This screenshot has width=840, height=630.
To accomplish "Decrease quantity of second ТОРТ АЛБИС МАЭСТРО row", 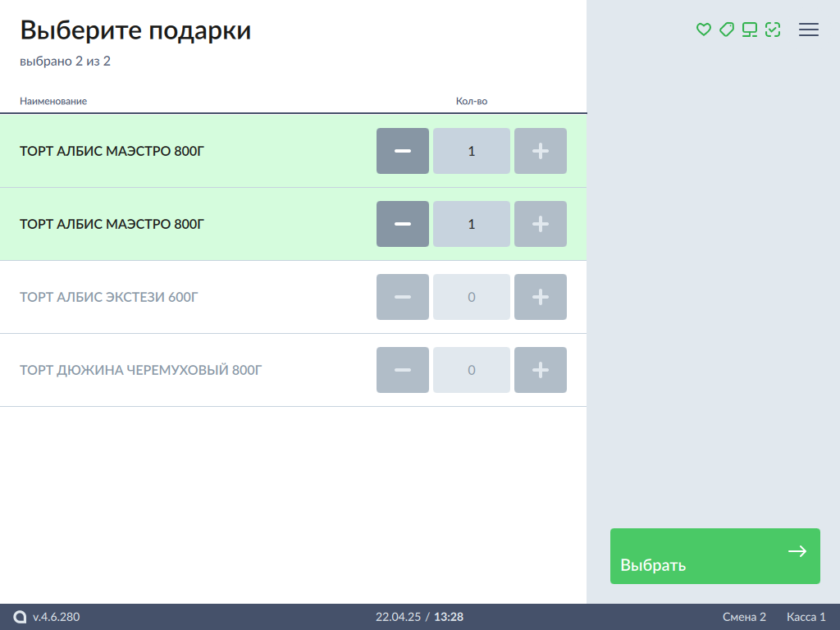I will (x=402, y=224).
